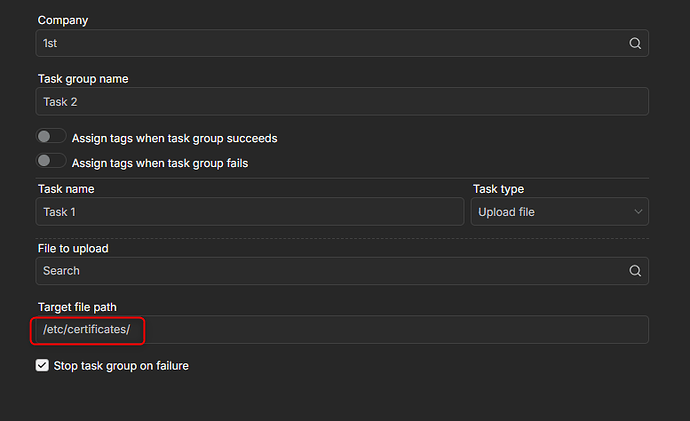Click the Company field containing 1st
The height and width of the screenshot is (421, 690).
click(x=330, y=44)
